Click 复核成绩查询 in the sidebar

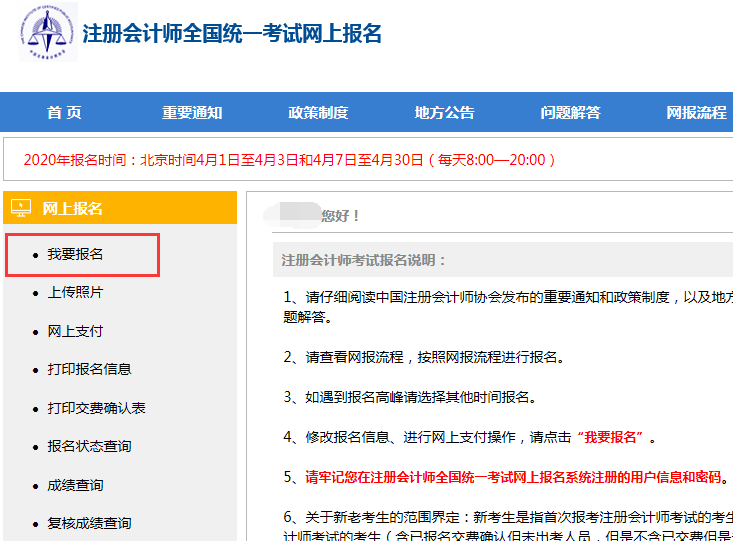tap(89, 523)
